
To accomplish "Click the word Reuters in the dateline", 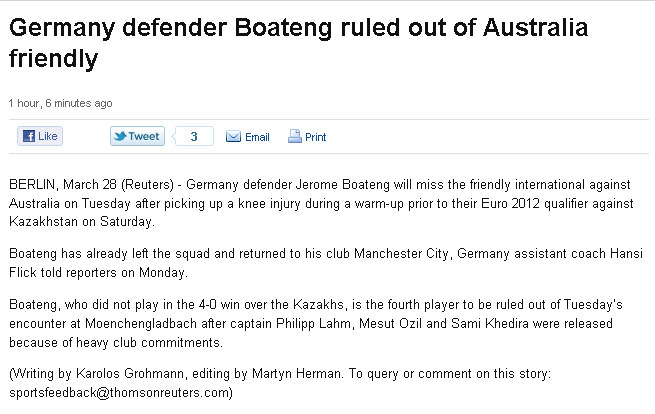I will tap(148, 184).
